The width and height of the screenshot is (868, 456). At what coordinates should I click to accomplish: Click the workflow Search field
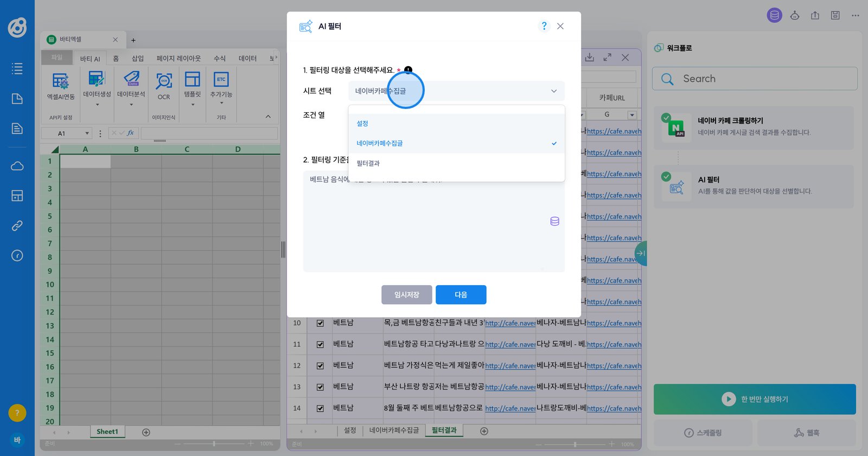pyautogui.click(x=755, y=79)
